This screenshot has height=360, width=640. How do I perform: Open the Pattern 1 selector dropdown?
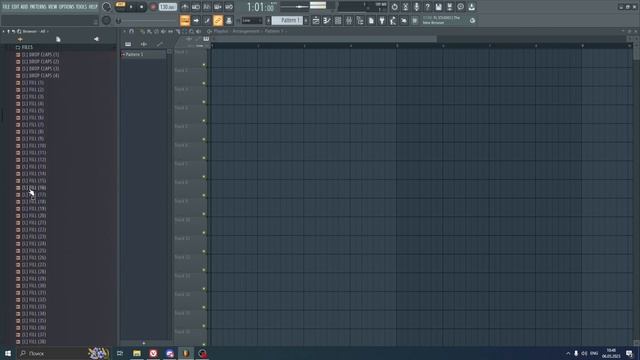(x=287, y=20)
